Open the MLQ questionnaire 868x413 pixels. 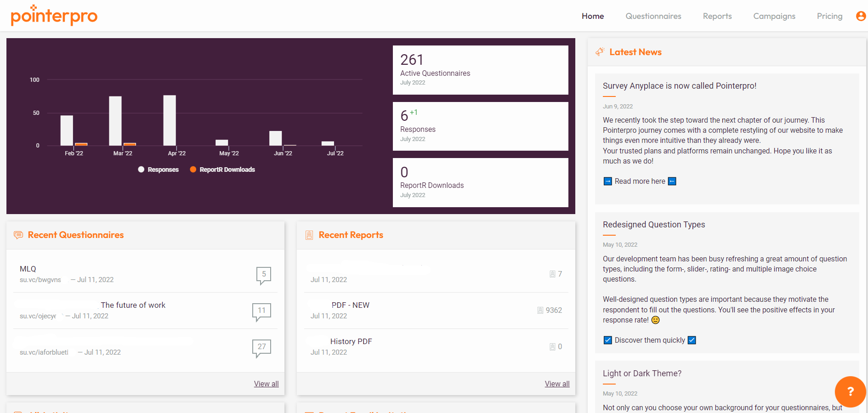(x=28, y=269)
